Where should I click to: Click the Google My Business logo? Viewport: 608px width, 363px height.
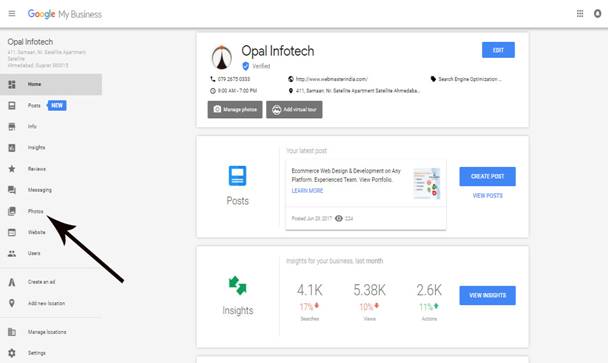[65, 14]
